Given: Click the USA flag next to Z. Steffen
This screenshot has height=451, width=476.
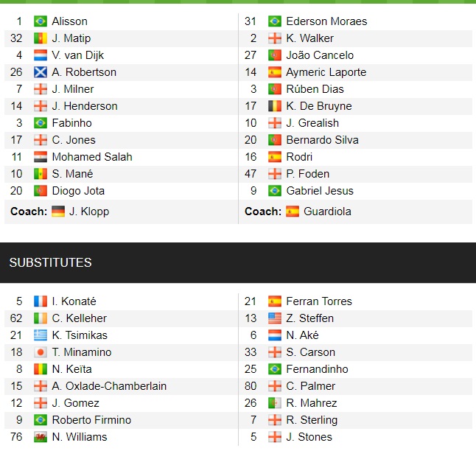Looking at the screenshot, I should tap(274, 318).
